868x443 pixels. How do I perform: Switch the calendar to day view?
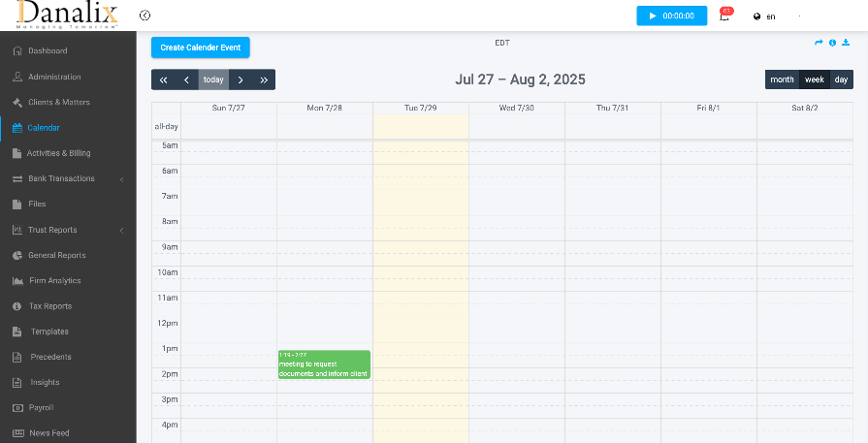[841, 79]
